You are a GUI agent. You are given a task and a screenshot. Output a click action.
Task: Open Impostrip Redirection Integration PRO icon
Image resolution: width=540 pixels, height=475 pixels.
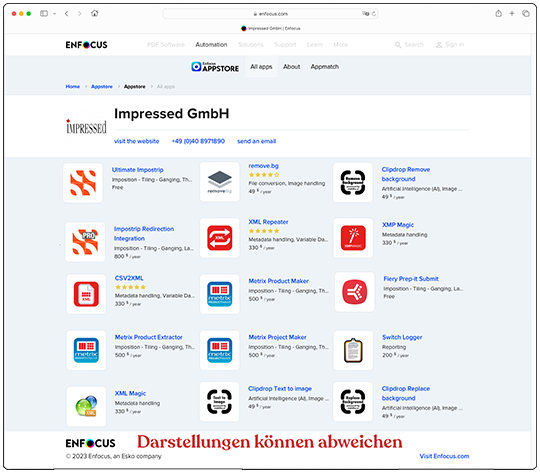[85, 242]
